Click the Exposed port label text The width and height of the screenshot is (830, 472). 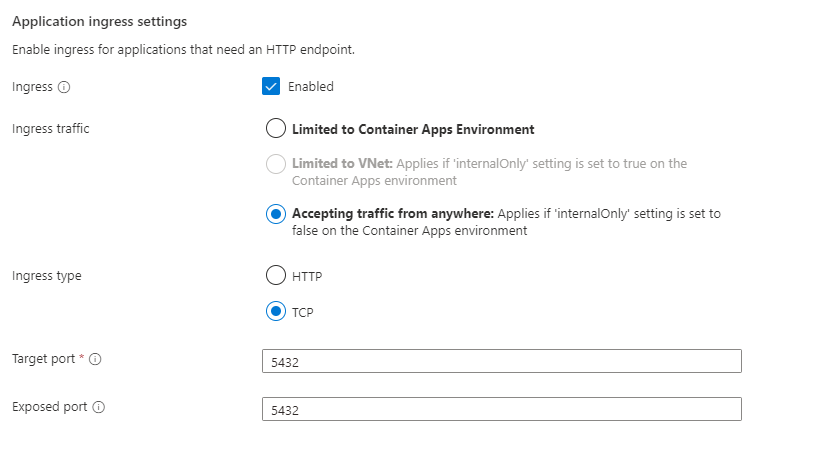point(49,407)
